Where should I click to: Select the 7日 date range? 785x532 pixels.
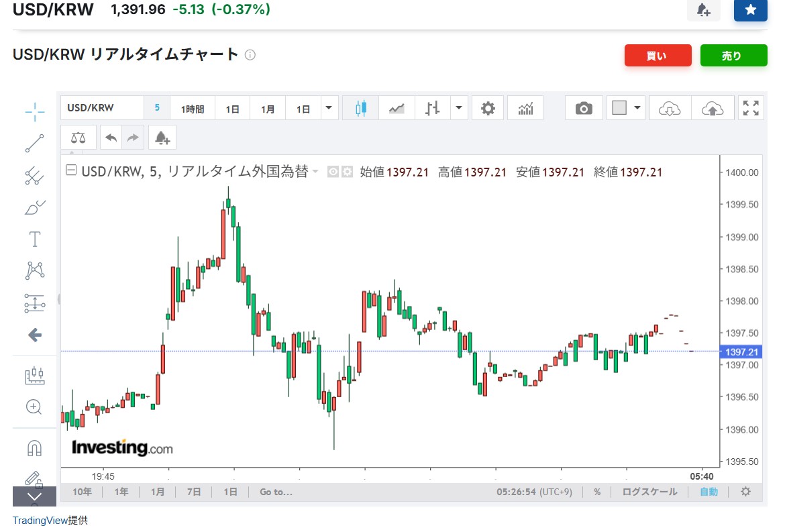tap(194, 492)
